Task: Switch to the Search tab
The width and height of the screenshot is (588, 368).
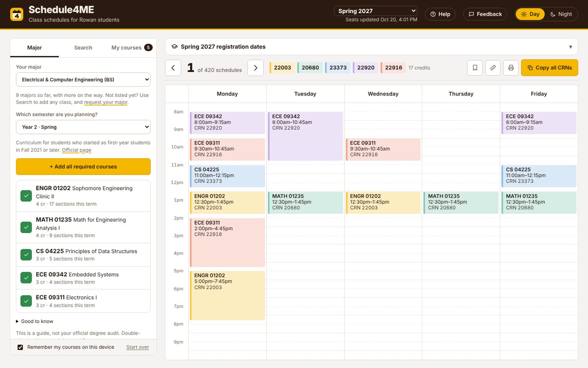Action: click(83, 48)
